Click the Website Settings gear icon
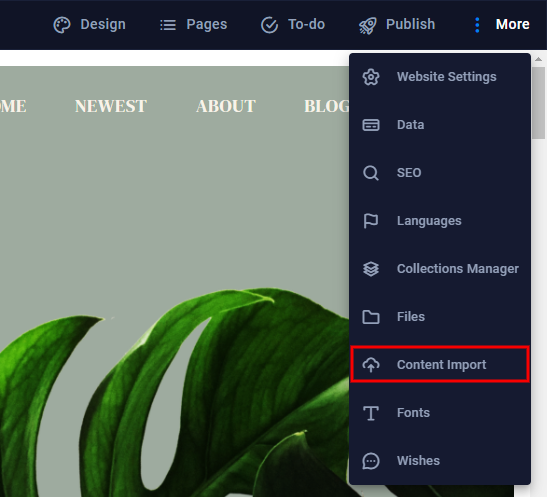The image size is (550, 497). coord(371,77)
